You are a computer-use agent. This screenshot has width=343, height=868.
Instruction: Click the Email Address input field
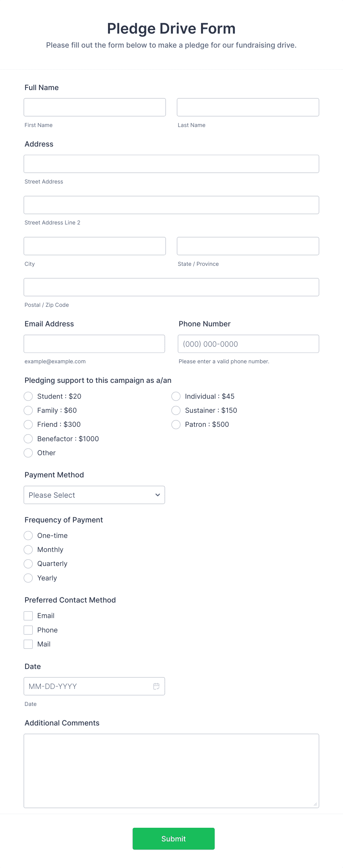pos(94,343)
